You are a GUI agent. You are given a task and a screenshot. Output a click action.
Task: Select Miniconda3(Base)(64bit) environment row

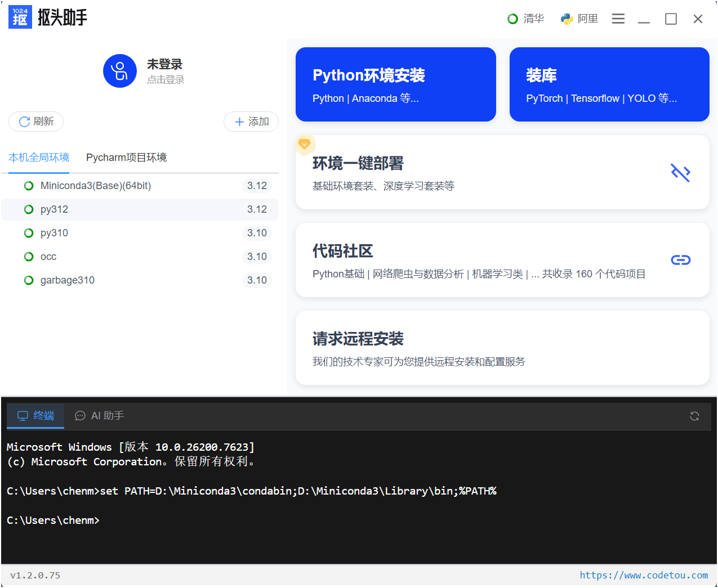click(140, 186)
